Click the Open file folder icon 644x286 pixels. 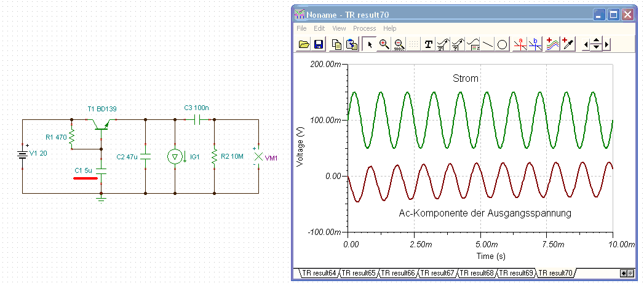pos(304,44)
